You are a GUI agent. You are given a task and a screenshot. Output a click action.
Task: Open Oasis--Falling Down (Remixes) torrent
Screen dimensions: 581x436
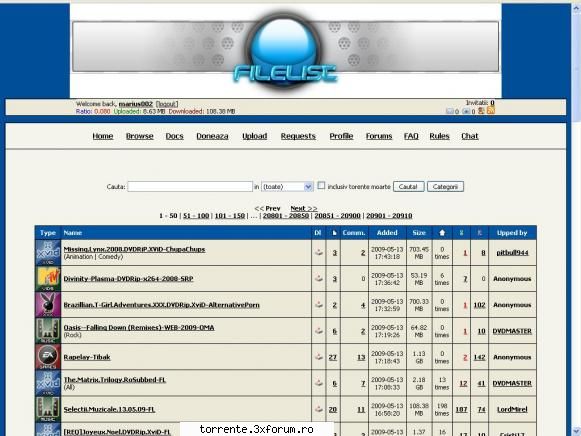[x=139, y=327]
